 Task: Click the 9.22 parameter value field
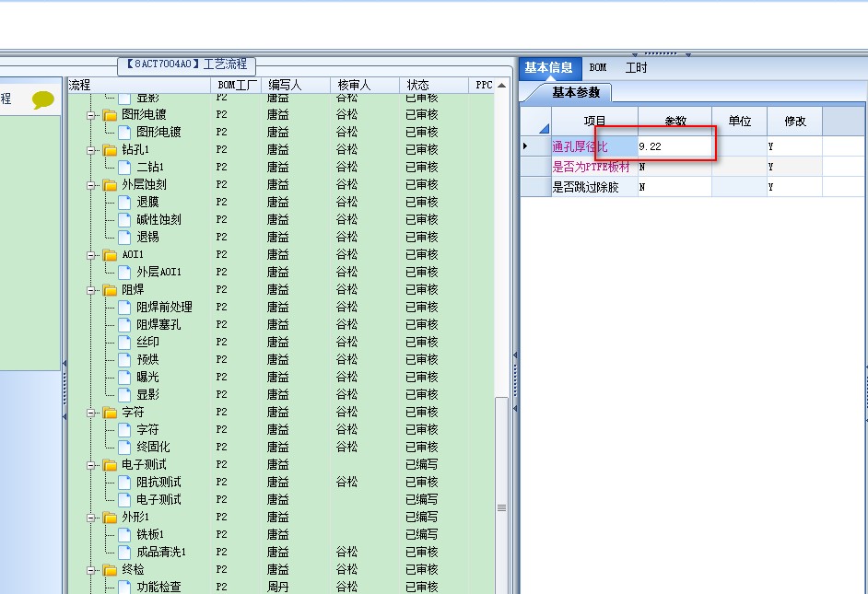point(674,146)
